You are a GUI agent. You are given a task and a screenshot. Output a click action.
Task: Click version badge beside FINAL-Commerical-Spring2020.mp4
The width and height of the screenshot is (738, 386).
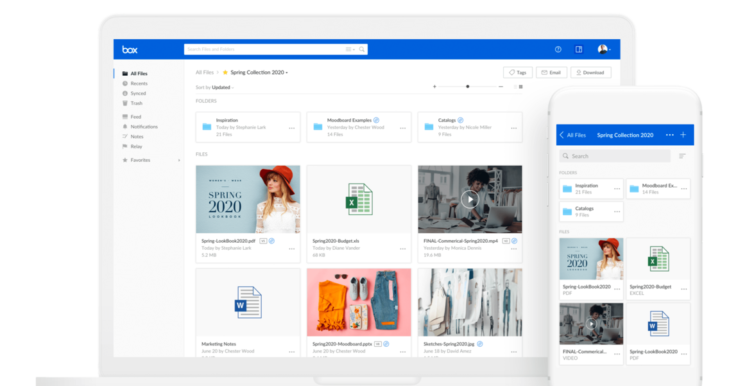506,241
